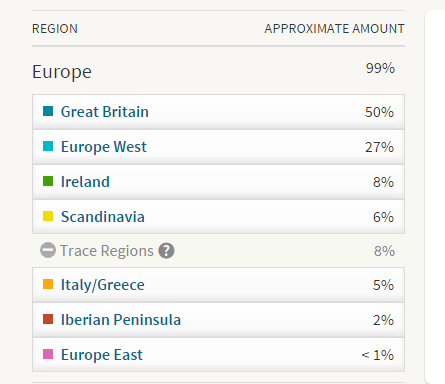The width and height of the screenshot is (445, 384).
Task: Click the Italy/Greece orange color square
Action: (48, 284)
